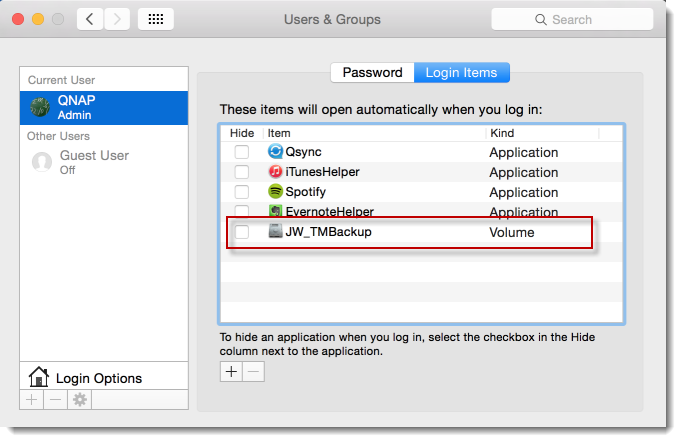Open the Show All grid icon

(155, 19)
